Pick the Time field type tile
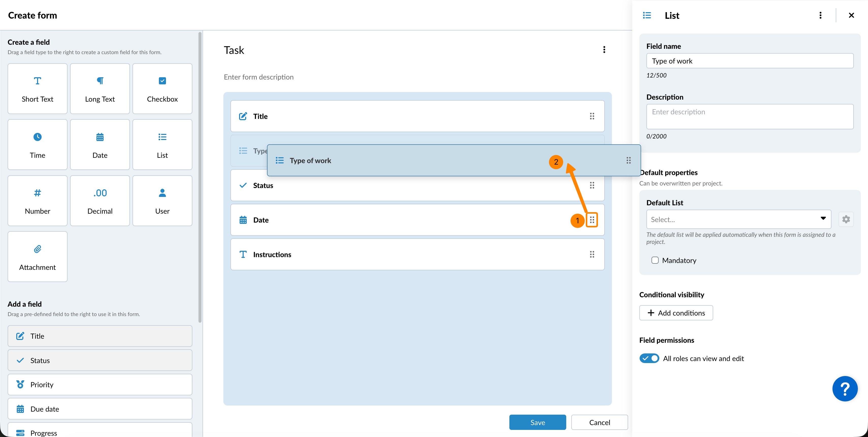The image size is (868, 437). click(x=37, y=145)
